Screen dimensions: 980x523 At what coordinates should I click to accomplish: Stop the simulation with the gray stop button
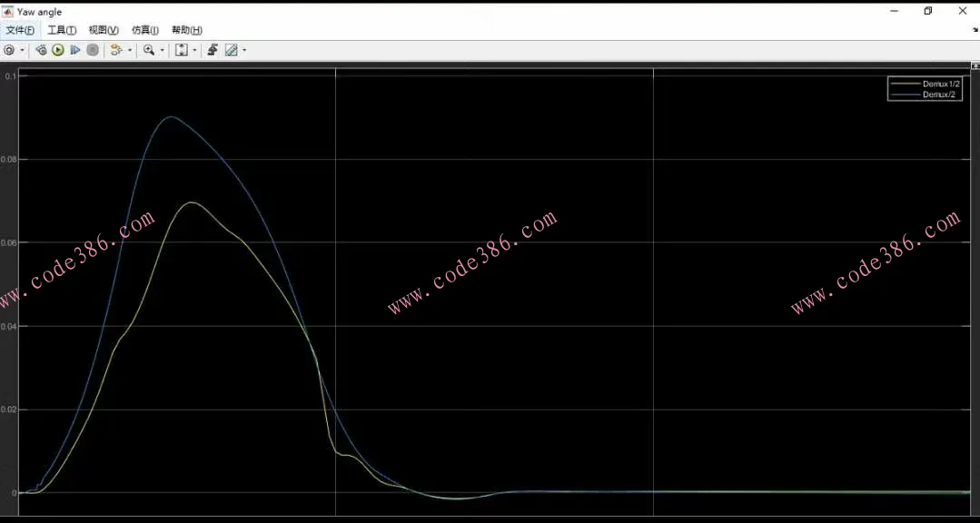[x=93, y=50]
